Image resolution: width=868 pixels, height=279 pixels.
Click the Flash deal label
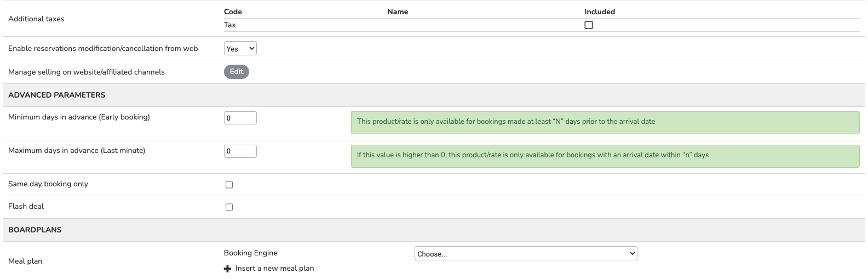tap(26, 207)
